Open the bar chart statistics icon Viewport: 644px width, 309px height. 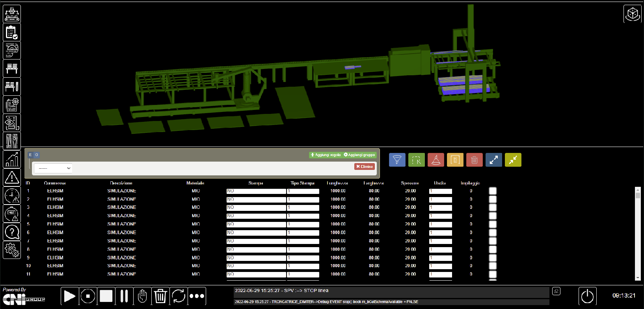[12, 159]
